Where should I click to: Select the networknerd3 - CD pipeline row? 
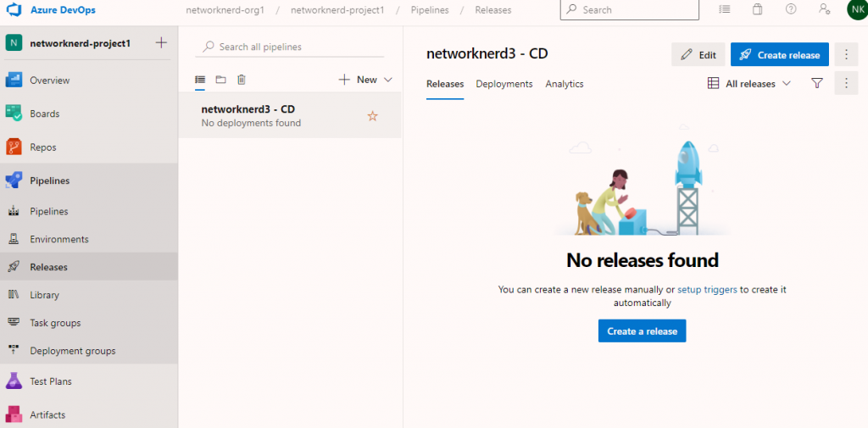coord(290,115)
